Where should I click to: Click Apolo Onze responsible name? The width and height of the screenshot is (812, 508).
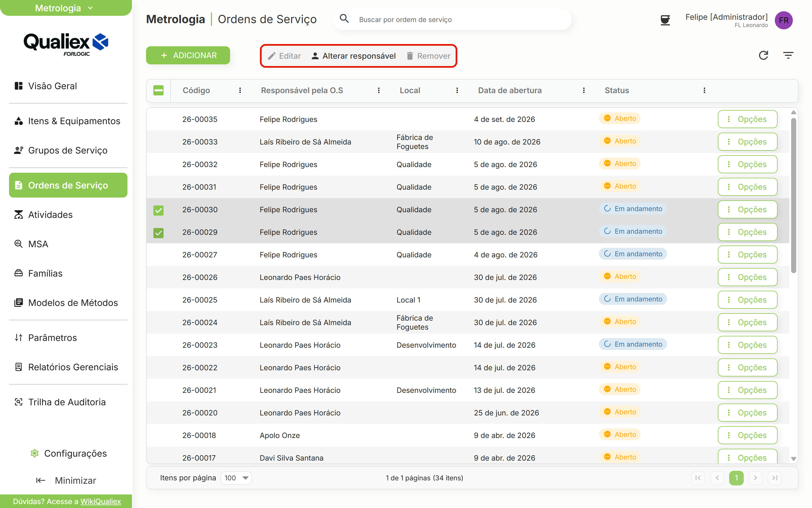click(280, 435)
